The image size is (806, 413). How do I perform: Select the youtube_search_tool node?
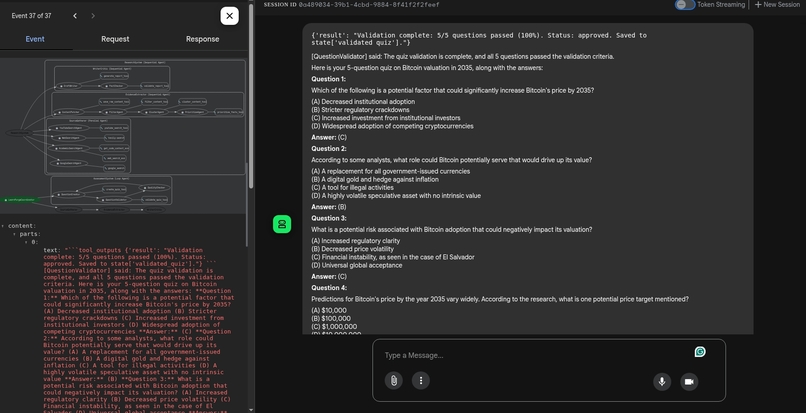tap(114, 128)
